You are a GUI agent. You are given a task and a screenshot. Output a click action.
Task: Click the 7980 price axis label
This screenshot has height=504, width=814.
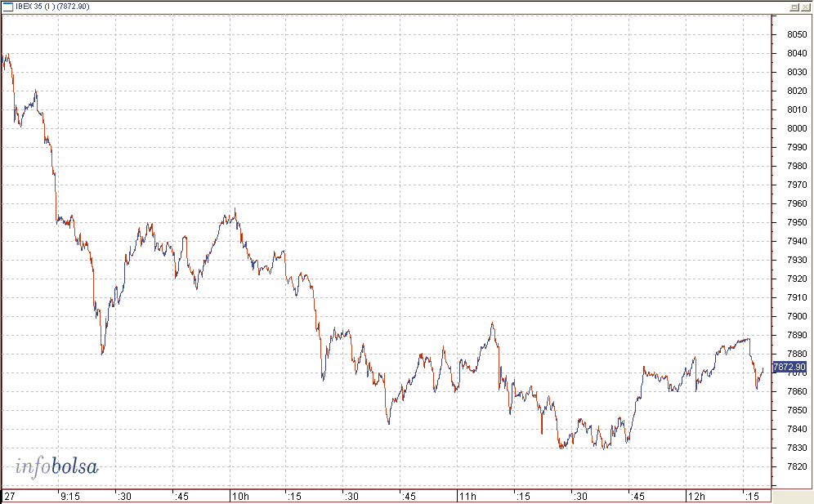[797, 166]
